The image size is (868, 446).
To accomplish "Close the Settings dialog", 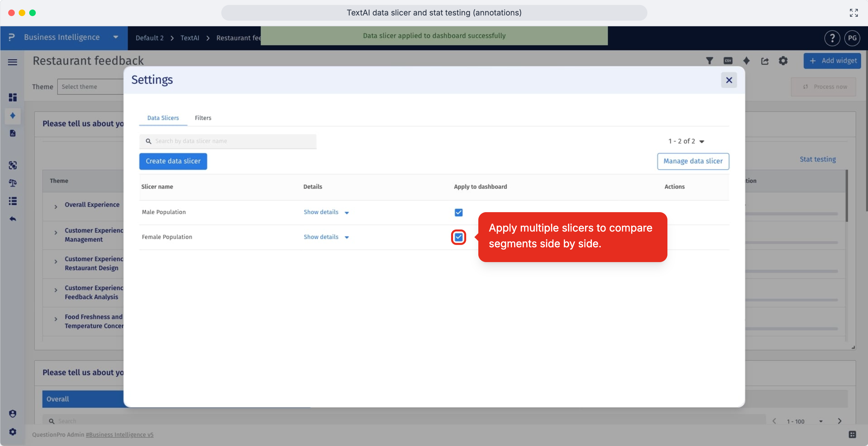I will click(x=729, y=80).
